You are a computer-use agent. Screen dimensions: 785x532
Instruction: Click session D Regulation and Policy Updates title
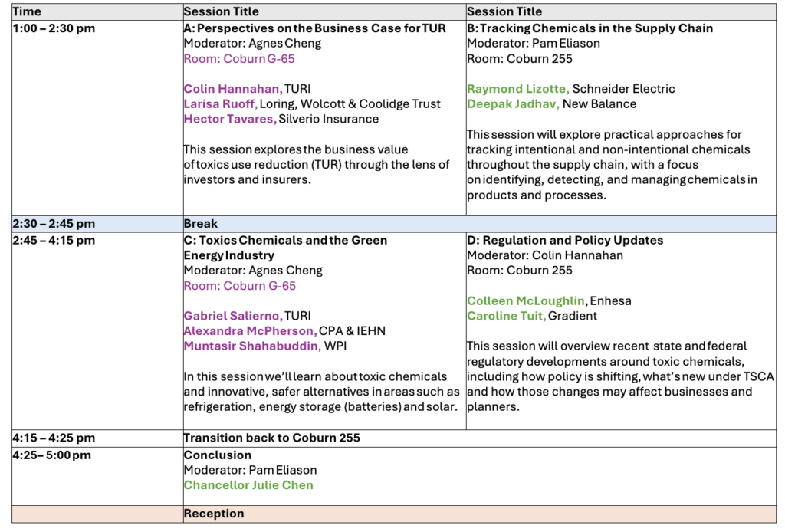click(565, 240)
